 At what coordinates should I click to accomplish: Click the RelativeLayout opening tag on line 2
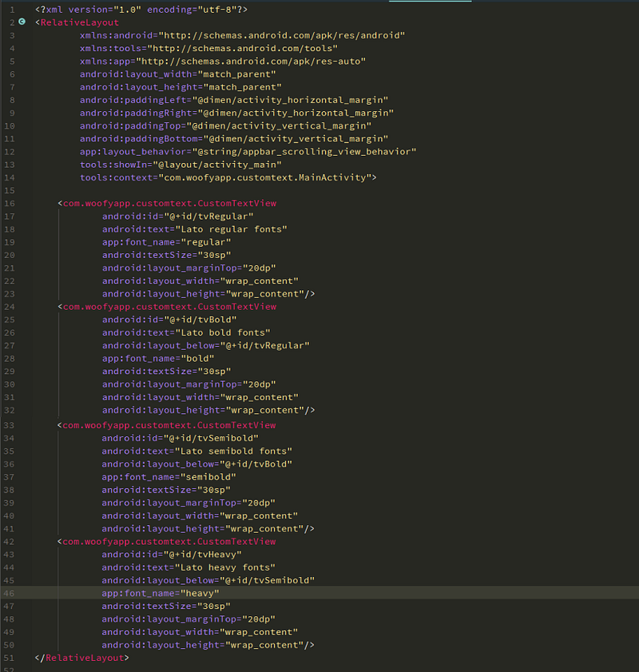click(77, 22)
